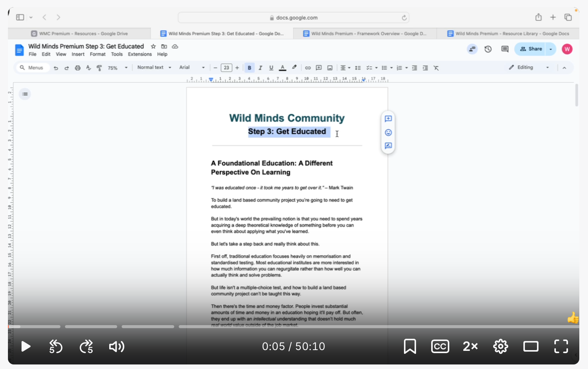Open the Format menu
The image size is (588, 369).
pyautogui.click(x=98, y=54)
